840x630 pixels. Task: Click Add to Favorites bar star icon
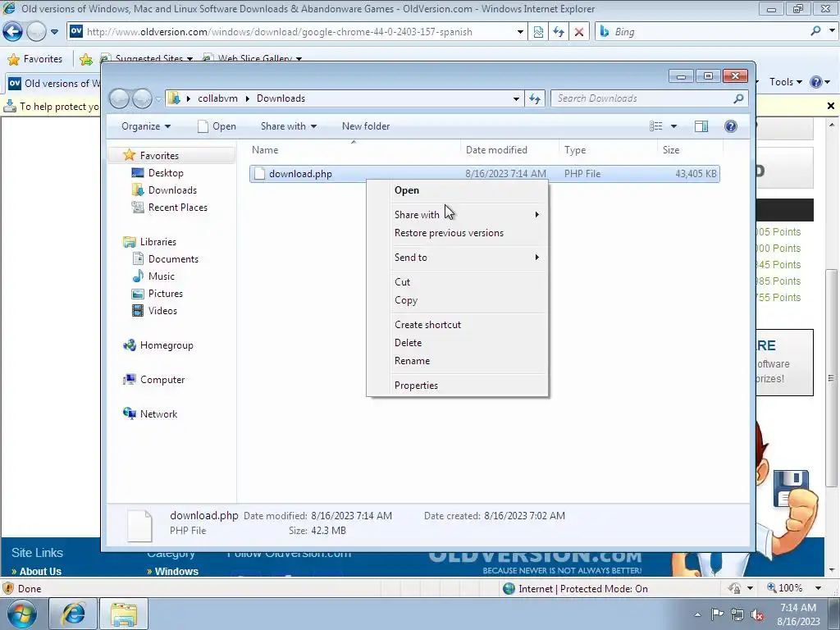click(85, 59)
